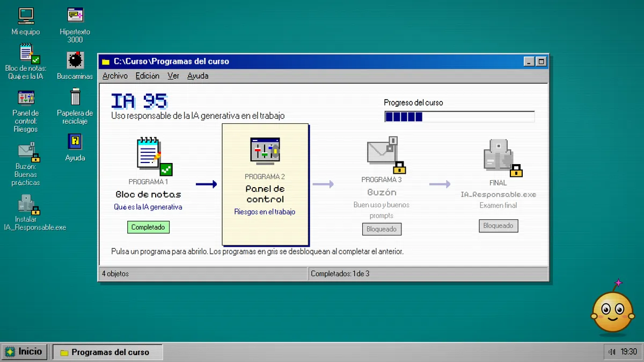The width and height of the screenshot is (644, 362).
Task: Open Instalar IA_Responsable.exe desktop icon
Action: click(x=35, y=212)
